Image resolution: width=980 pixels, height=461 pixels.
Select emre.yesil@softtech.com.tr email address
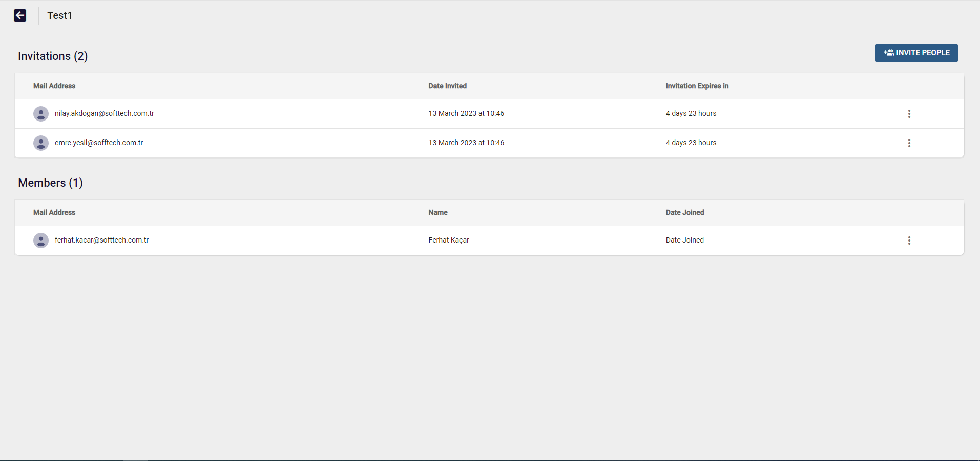(x=99, y=143)
